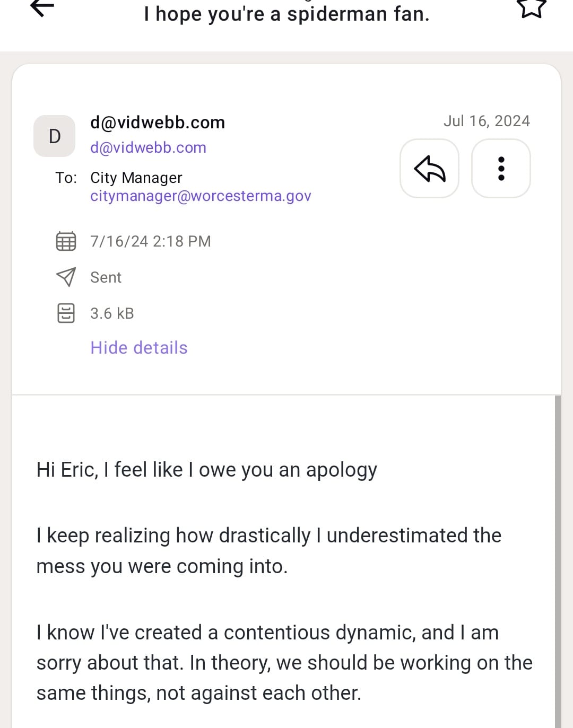
Task: Click the 3.6 kB message size text
Action: 112,313
